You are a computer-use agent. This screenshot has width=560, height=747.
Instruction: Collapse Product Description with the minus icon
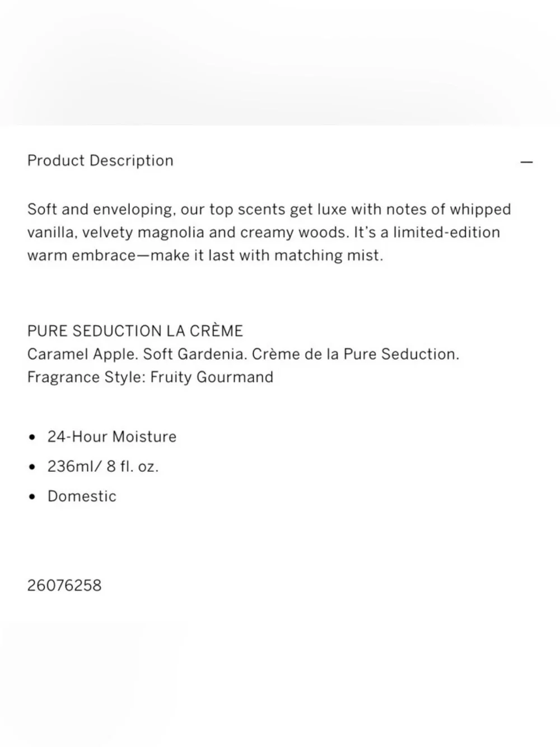point(526,162)
